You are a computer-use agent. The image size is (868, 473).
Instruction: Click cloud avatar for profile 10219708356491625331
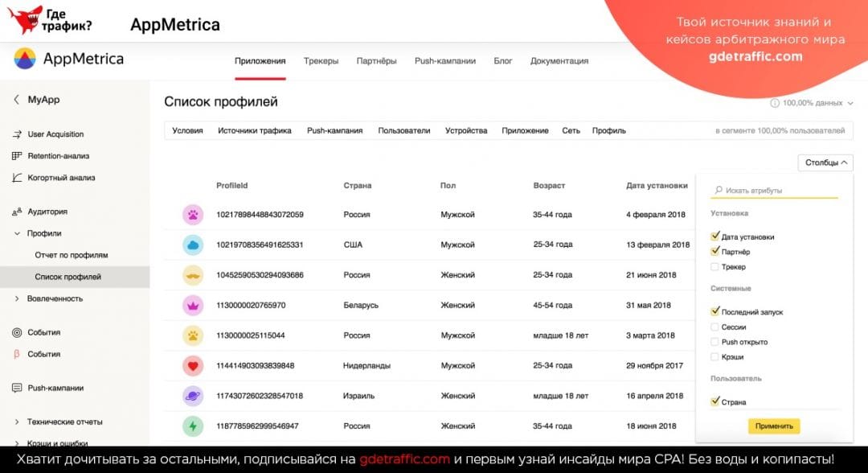coord(193,245)
